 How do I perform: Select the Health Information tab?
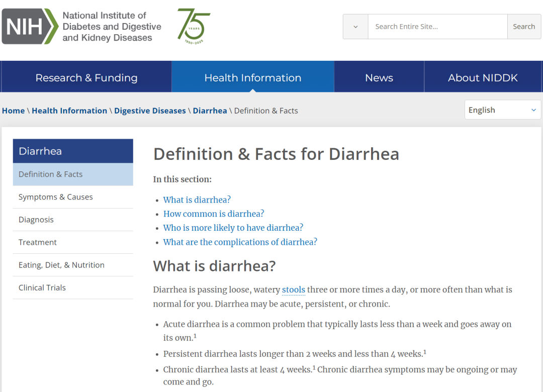pyautogui.click(x=252, y=78)
